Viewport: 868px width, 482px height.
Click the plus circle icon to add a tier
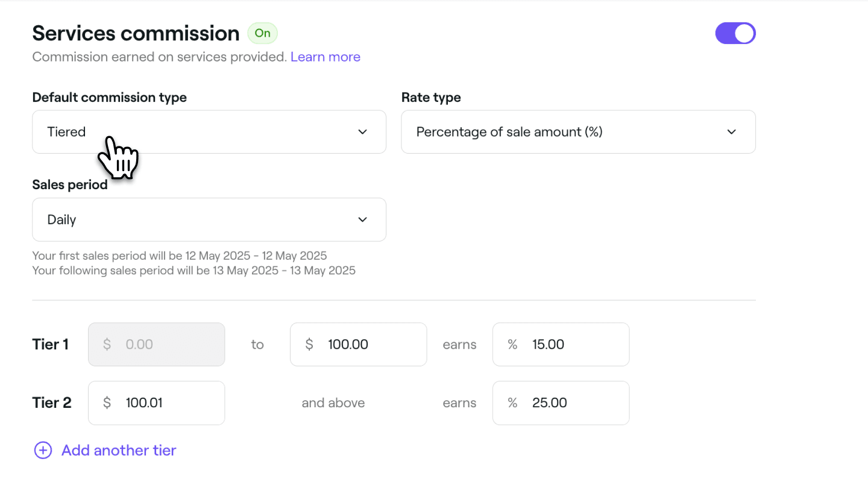(43, 451)
